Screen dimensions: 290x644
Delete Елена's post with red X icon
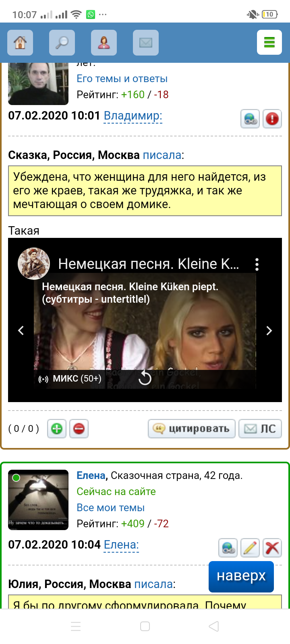pos(272,548)
